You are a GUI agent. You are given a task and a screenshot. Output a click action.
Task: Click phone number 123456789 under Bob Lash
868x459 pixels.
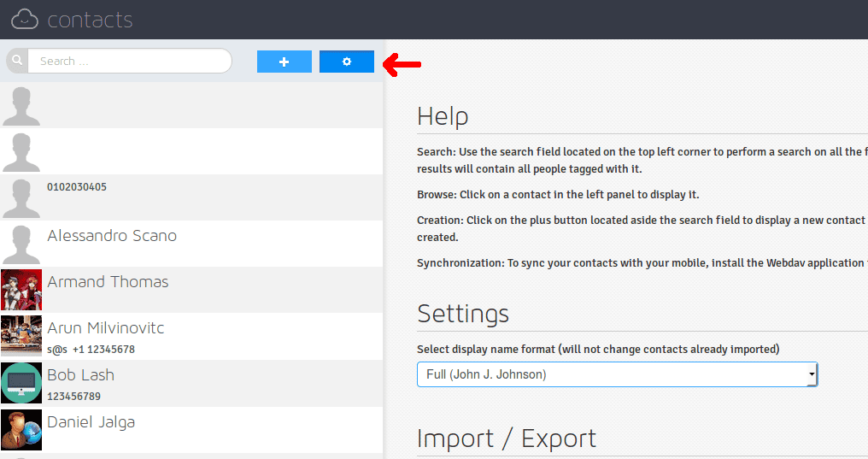coord(74,397)
